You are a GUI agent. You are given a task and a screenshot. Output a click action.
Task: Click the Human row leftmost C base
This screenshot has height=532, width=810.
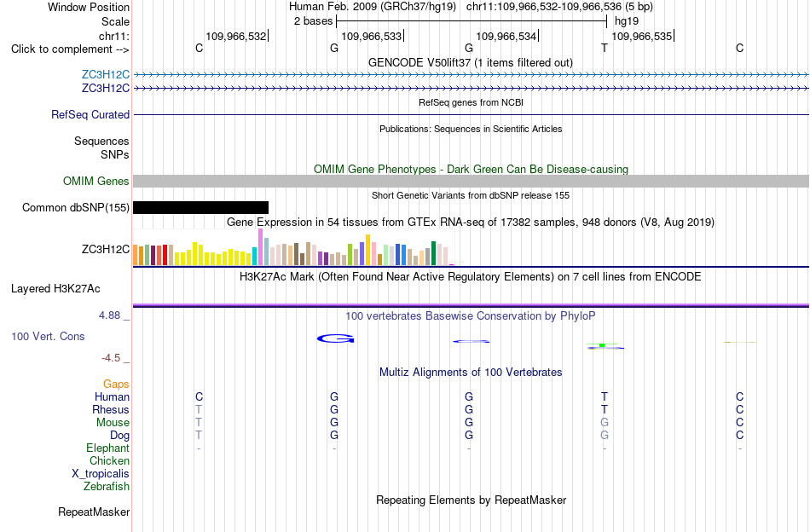pos(199,396)
